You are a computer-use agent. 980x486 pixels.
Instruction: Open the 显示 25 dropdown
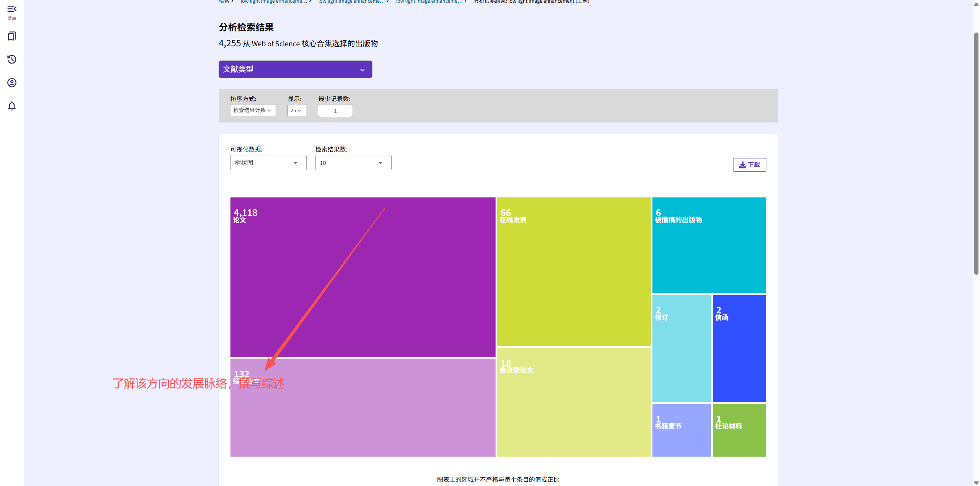point(296,110)
